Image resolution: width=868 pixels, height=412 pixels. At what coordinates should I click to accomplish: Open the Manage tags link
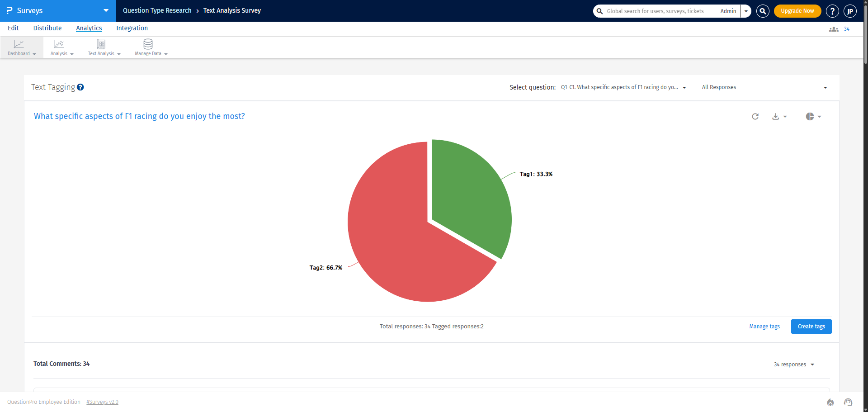point(764,326)
